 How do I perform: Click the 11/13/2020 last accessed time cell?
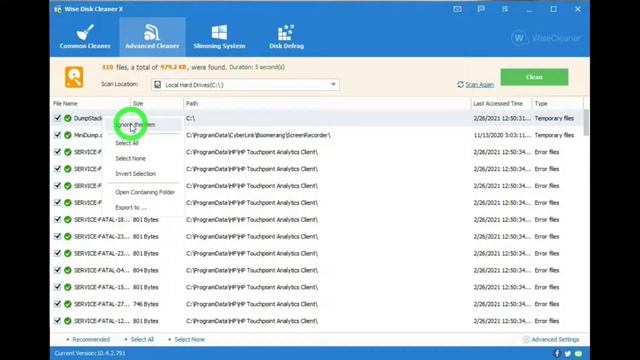click(502, 135)
